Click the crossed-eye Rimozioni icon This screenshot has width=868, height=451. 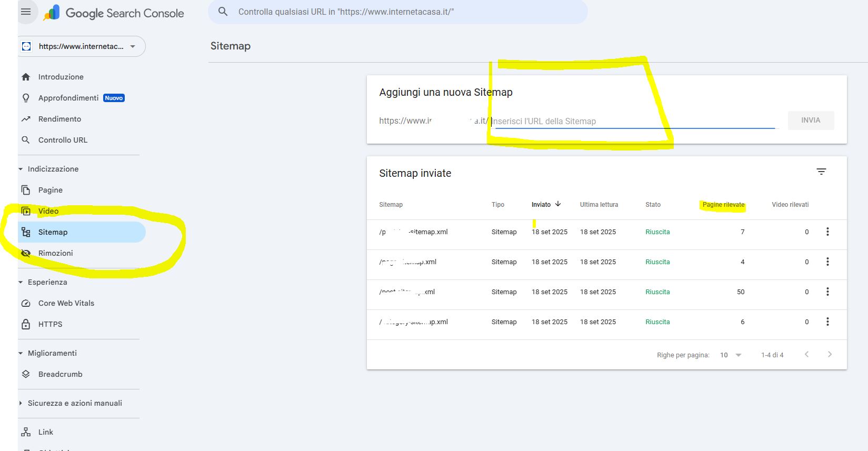tap(26, 253)
